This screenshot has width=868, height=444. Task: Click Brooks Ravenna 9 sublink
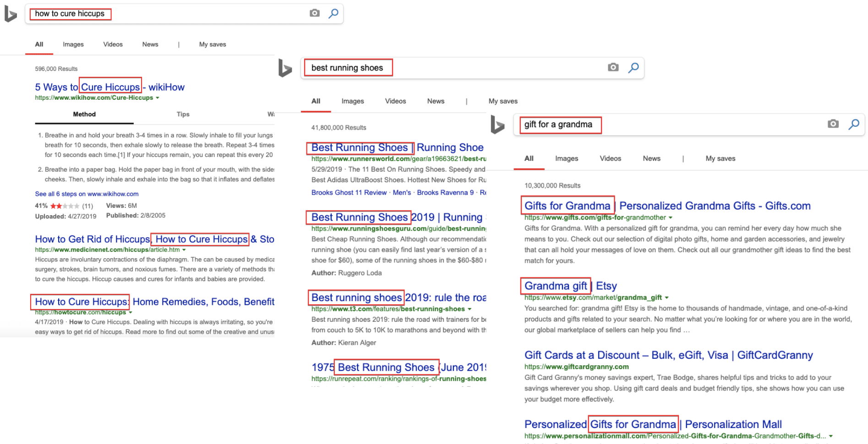tap(445, 193)
